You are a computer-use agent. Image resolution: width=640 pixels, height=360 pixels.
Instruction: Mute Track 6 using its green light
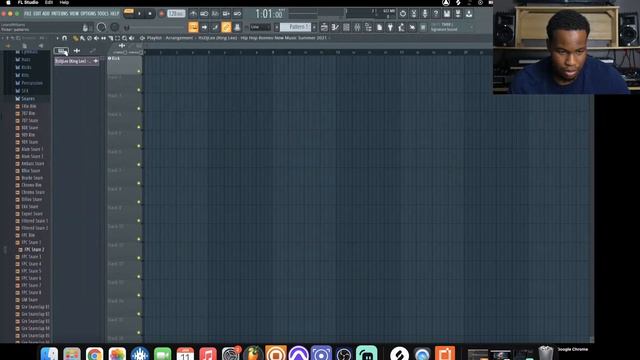[139, 164]
